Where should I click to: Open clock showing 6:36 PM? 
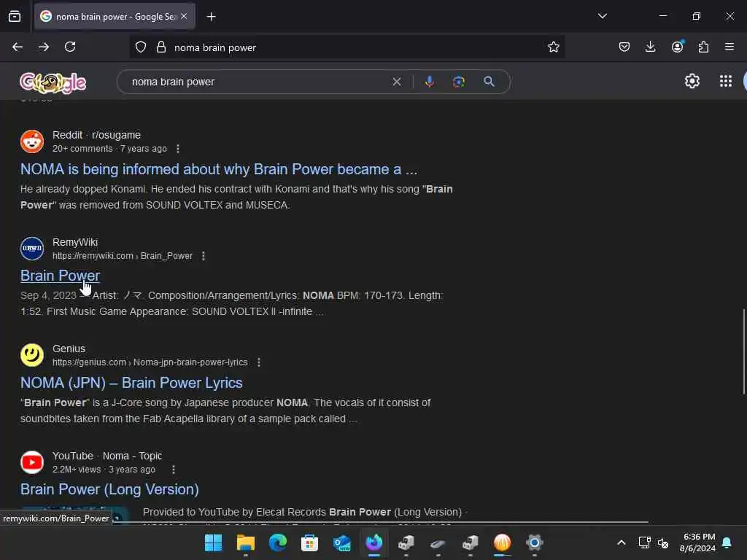click(x=697, y=542)
